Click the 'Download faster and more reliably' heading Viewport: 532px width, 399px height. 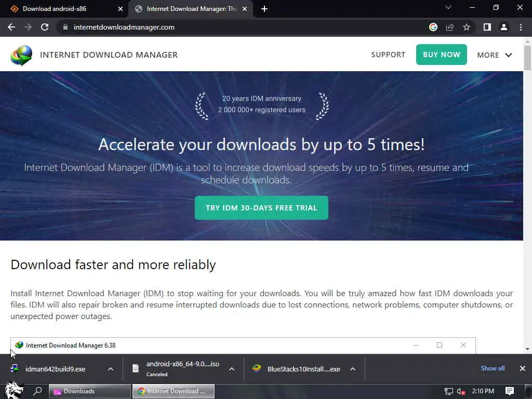(x=113, y=264)
